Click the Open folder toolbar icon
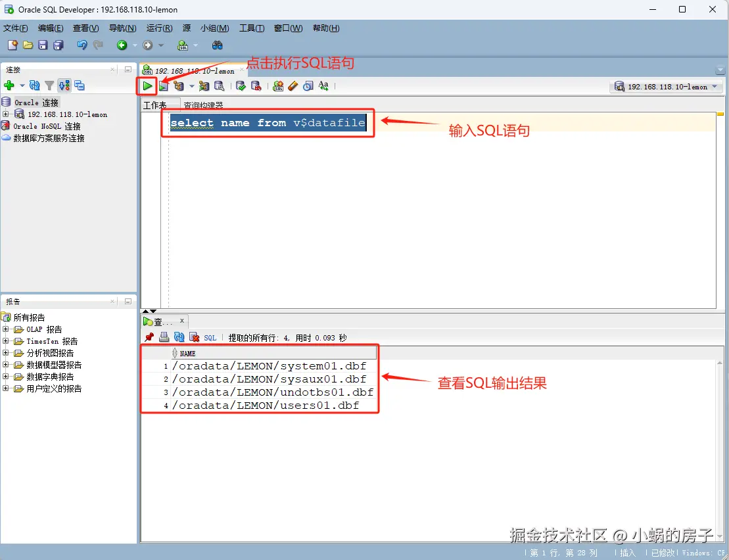Screen dimensions: 729x560 click(x=28, y=45)
